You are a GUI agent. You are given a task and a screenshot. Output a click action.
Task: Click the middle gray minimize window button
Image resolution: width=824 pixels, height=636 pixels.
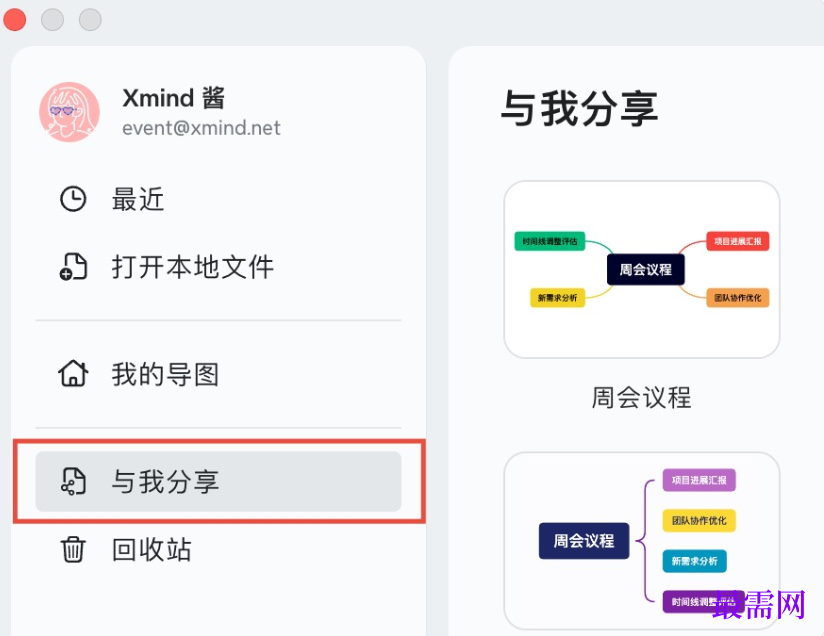[x=52, y=19]
